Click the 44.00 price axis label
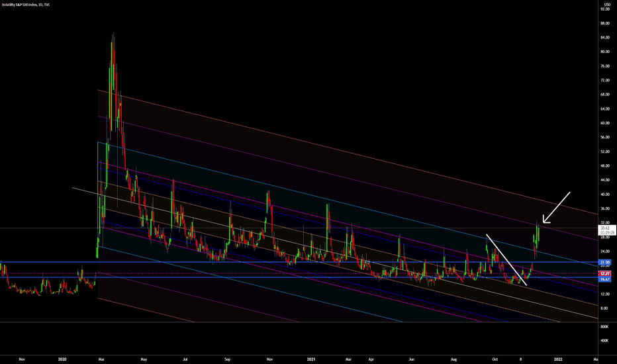Image resolution: width=617 pixels, height=364 pixels. pos(605,180)
